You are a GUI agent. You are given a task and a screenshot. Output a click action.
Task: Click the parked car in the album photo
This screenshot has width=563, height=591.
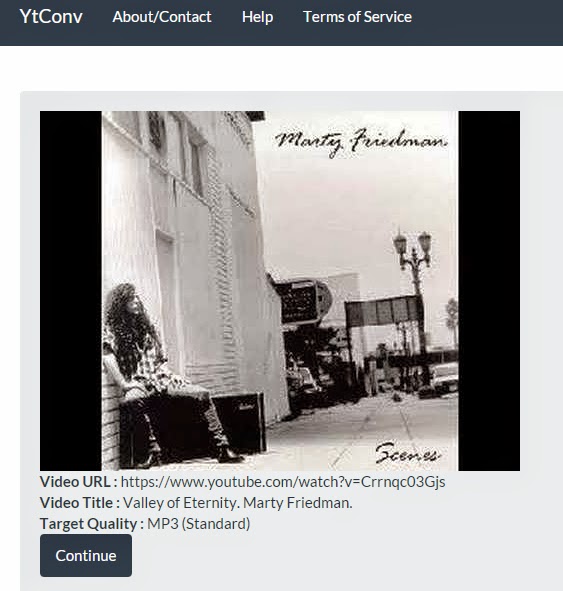(x=445, y=377)
